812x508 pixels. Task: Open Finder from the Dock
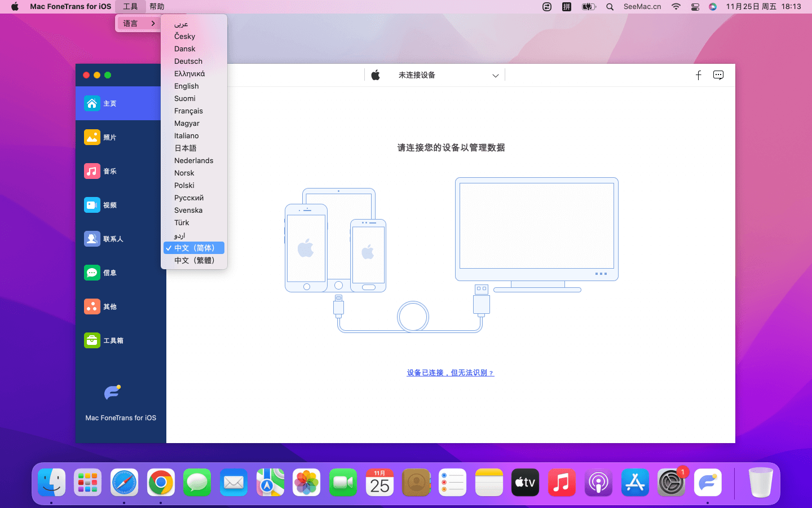pyautogui.click(x=52, y=483)
